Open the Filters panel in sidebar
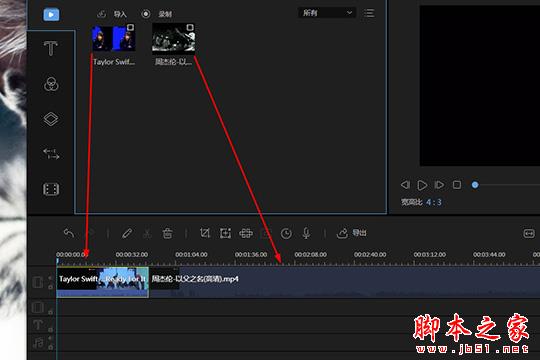The image size is (540, 360). (51, 84)
